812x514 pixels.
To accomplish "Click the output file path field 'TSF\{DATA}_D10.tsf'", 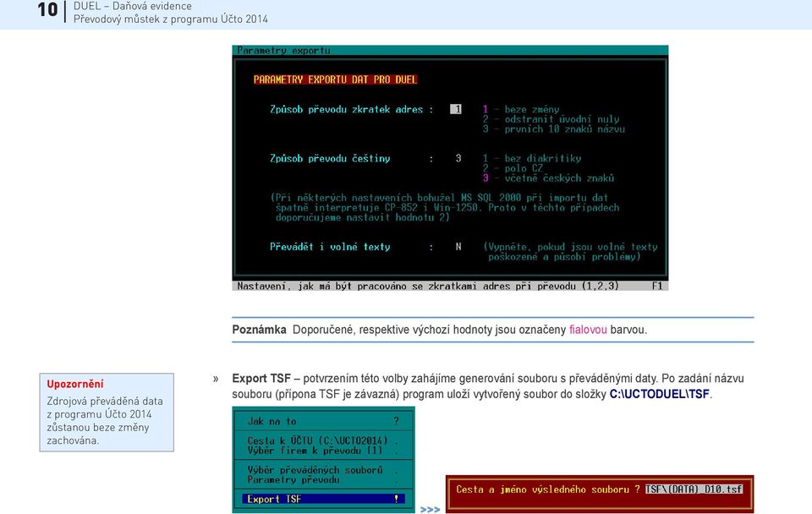I will click(694, 489).
